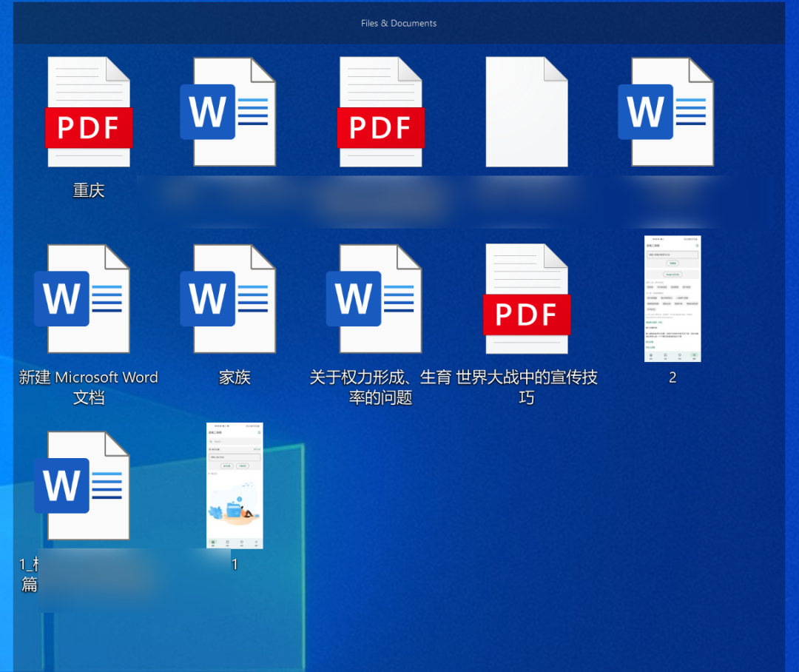Select the file name 世界大战中的宣传技巧

[527, 388]
